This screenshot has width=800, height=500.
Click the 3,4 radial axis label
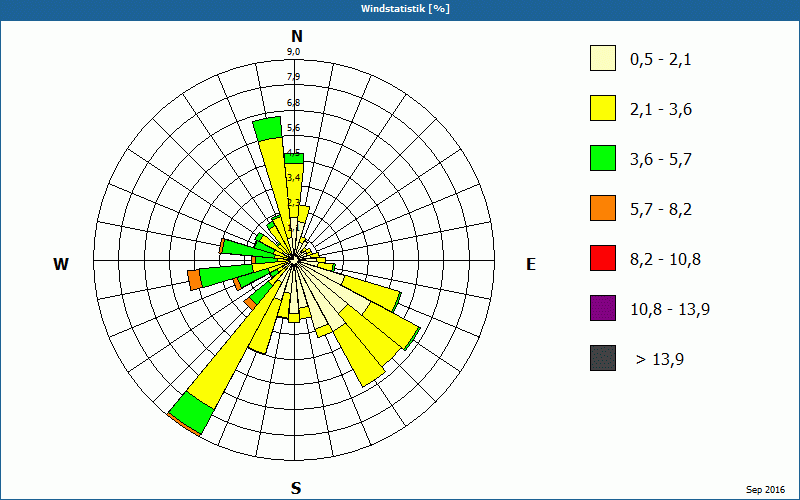(x=293, y=178)
